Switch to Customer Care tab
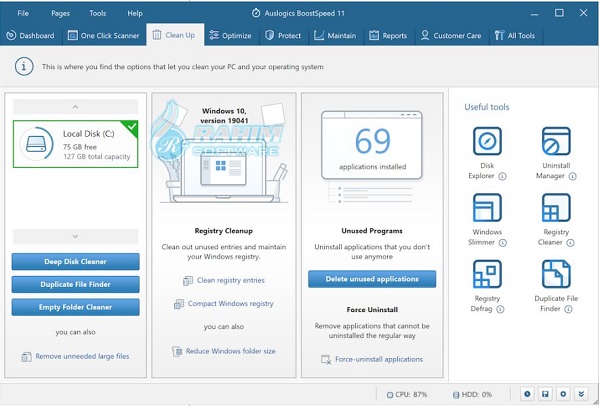 tap(451, 36)
